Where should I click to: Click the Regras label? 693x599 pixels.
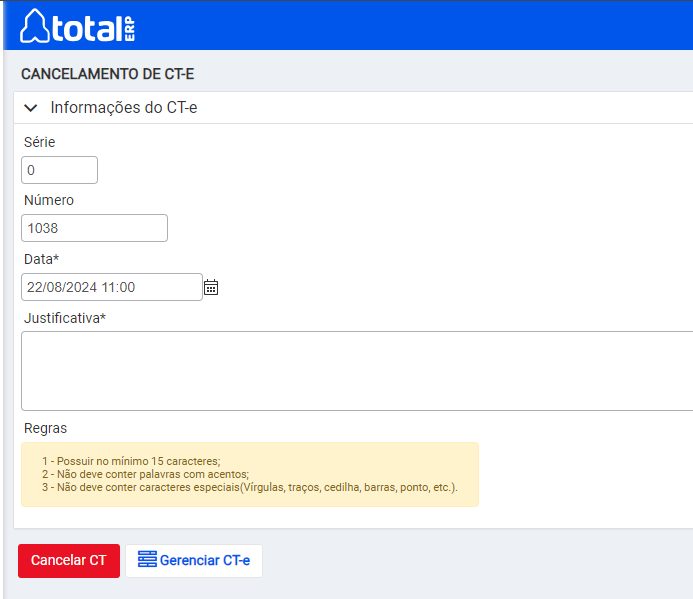pyautogui.click(x=46, y=428)
